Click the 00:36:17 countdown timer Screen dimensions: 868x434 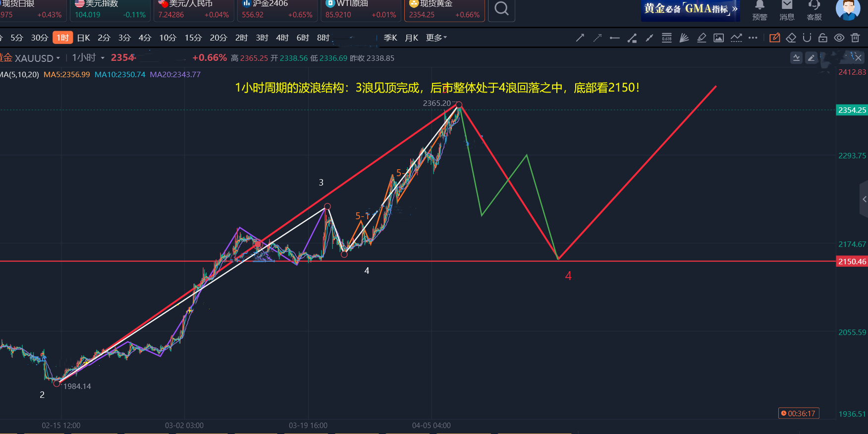(799, 413)
